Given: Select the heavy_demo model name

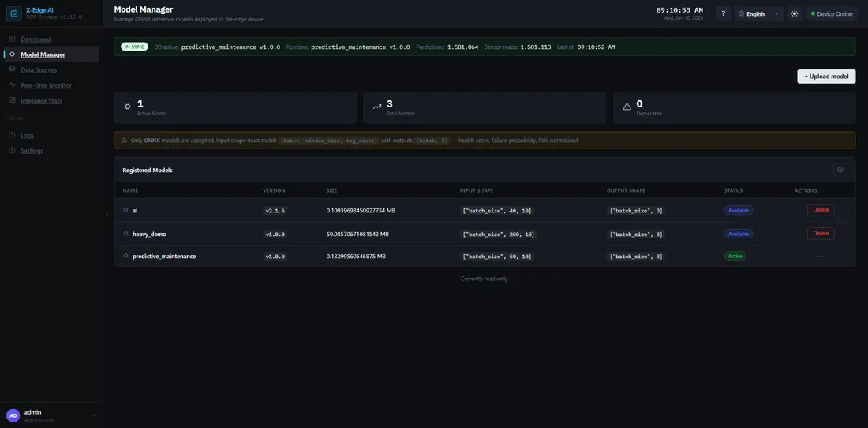Looking at the screenshot, I should pos(149,235).
